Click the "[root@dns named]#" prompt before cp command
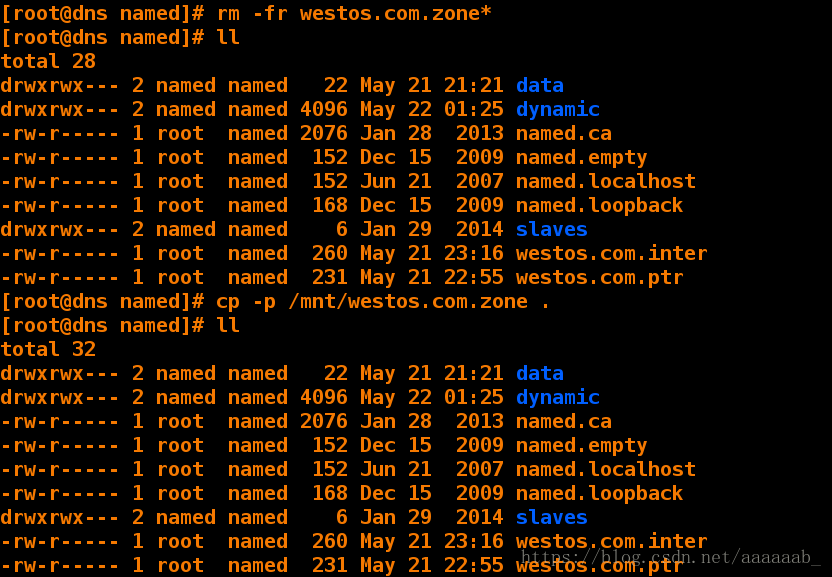Image resolution: width=832 pixels, height=577 pixels. (x=102, y=302)
